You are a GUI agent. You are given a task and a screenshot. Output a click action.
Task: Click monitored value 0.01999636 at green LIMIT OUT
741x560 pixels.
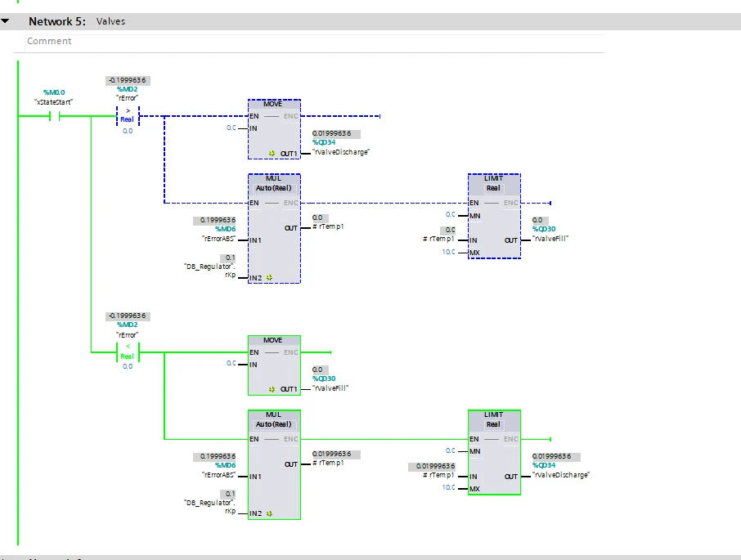[x=556, y=456]
